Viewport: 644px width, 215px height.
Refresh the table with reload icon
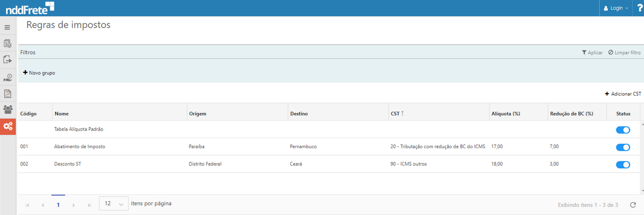click(633, 205)
